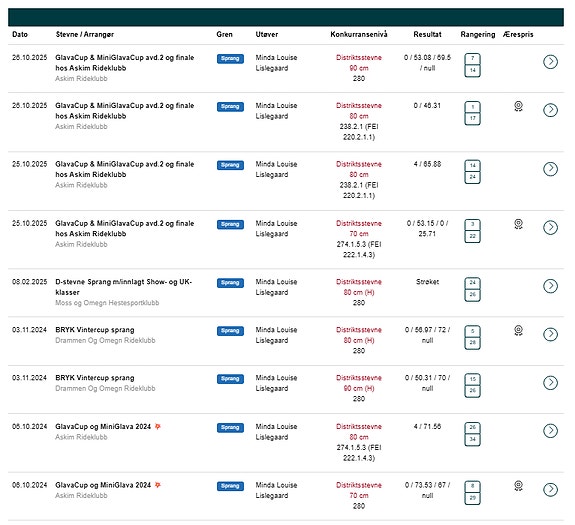Click rosette award icon on 06.10.2024 70 cm row
Image resolution: width=575 pixels, height=525 pixels.
[x=518, y=486]
